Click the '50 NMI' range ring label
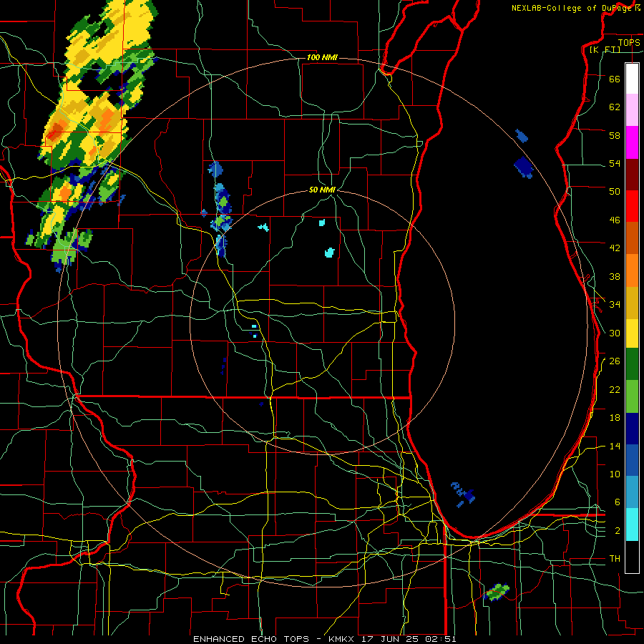The image size is (644, 644). click(322, 190)
